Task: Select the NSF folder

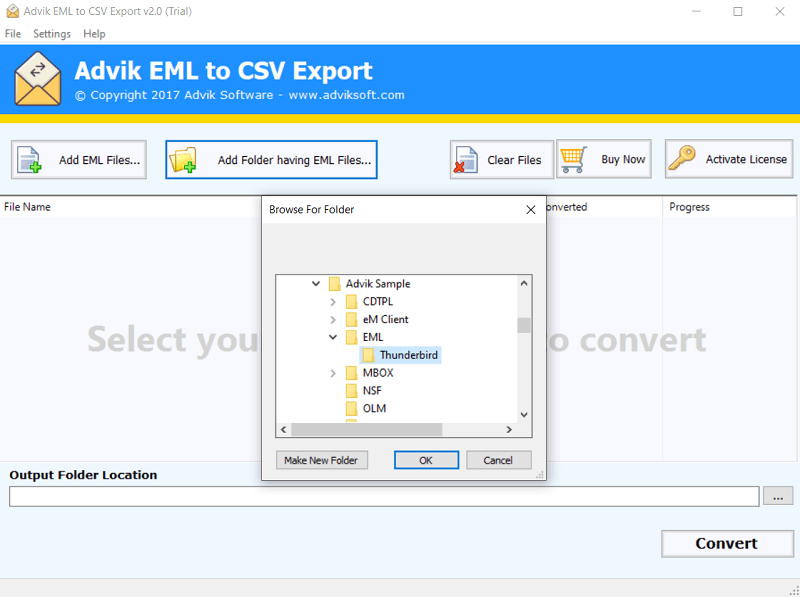Action: point(372,391)
